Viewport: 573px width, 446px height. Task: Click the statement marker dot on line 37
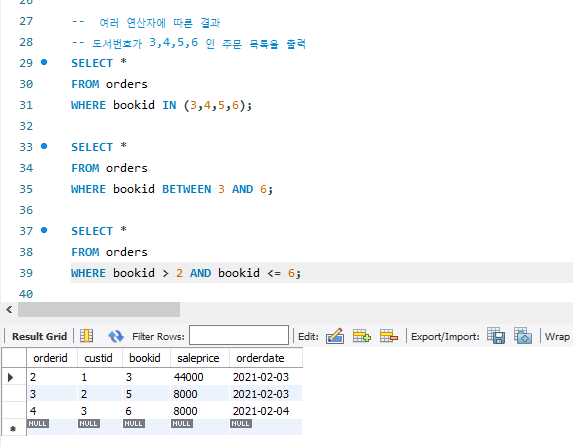point(44,230)
